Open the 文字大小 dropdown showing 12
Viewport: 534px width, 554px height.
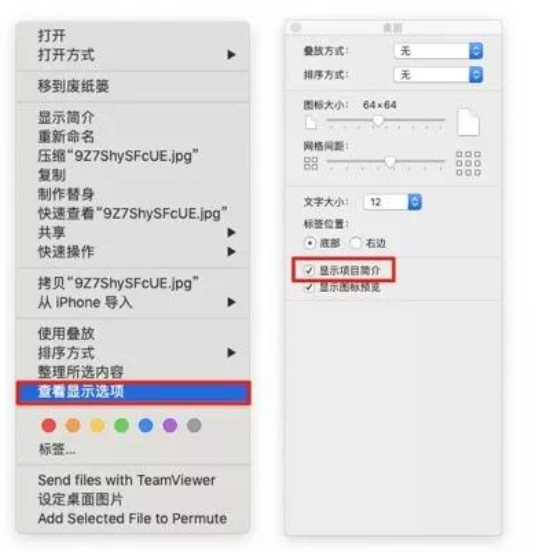pyautogui.click(x=393, y=202)
